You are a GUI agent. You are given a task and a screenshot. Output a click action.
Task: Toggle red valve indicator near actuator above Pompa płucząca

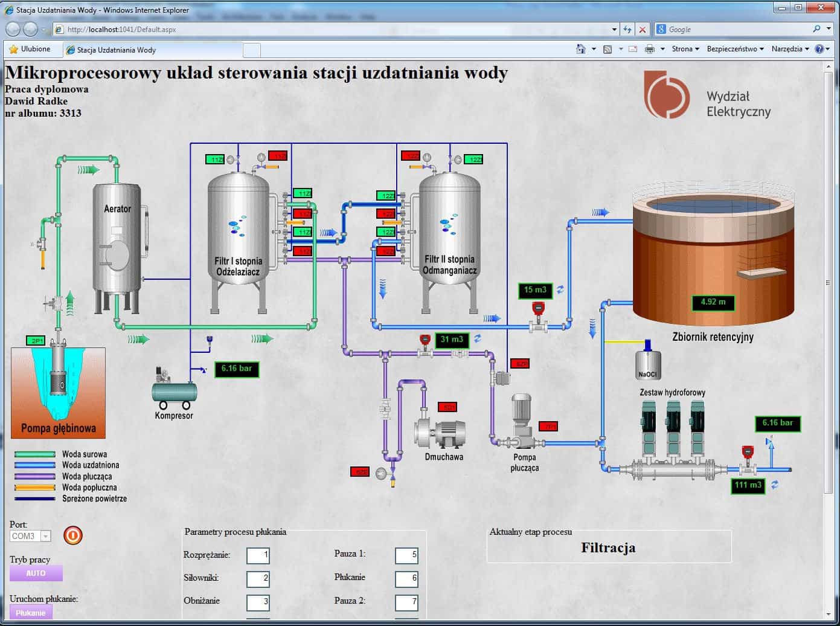click(x=519, y=363)
